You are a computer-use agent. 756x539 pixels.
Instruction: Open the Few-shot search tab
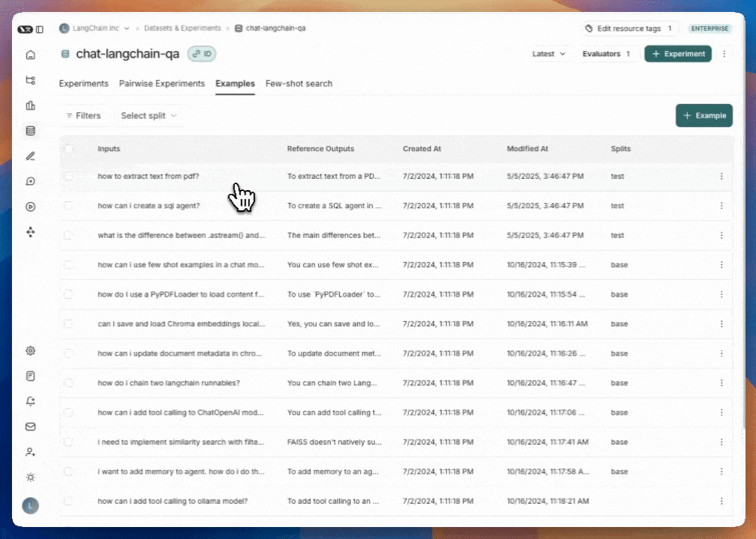(299, 83)
